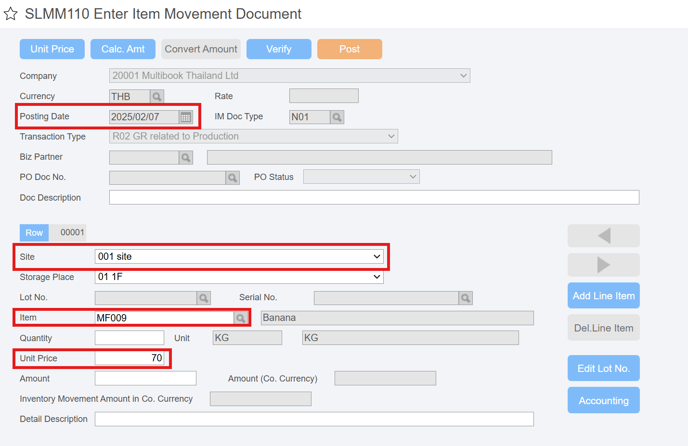Go to the next line item arrow

pos(603,265)
